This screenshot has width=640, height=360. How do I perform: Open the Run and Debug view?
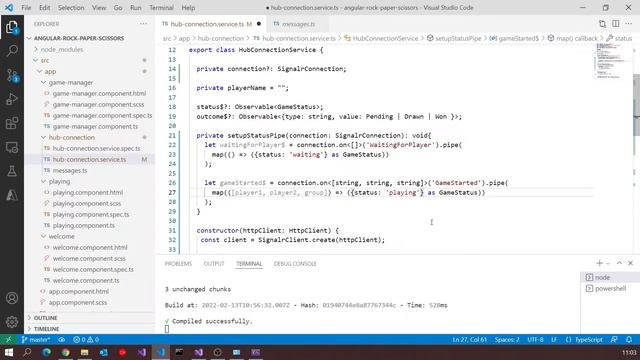point(12,99)
